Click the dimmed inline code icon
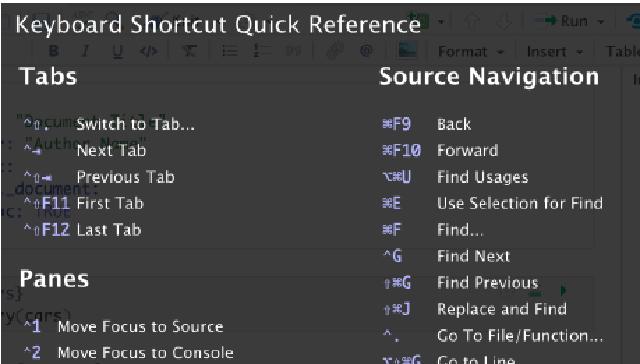The height and width of the screenshot is (364, 640). point(149,51)
